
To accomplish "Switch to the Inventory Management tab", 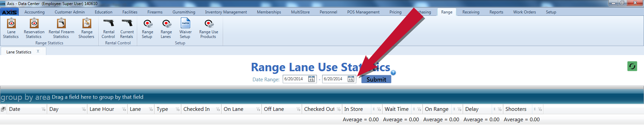I will coord(226,12).
